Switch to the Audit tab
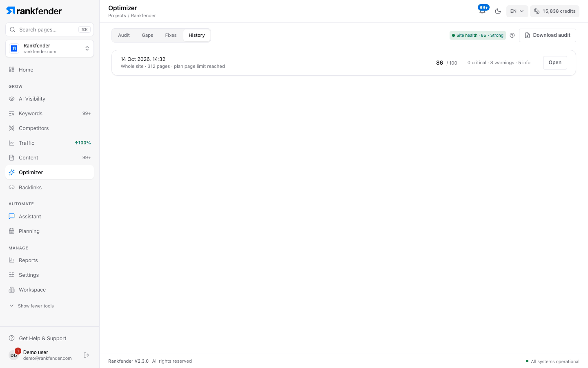Screen dimensions: 588x368 124,35
